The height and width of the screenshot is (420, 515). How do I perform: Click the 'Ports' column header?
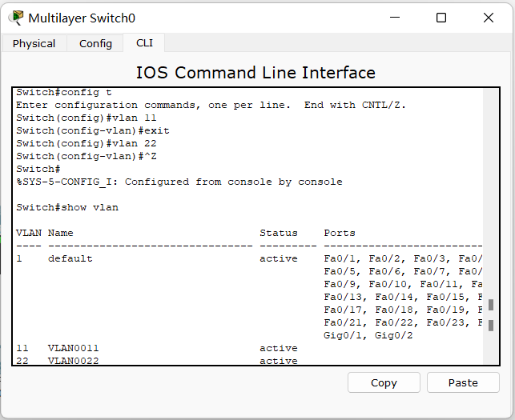coord(340,233)
